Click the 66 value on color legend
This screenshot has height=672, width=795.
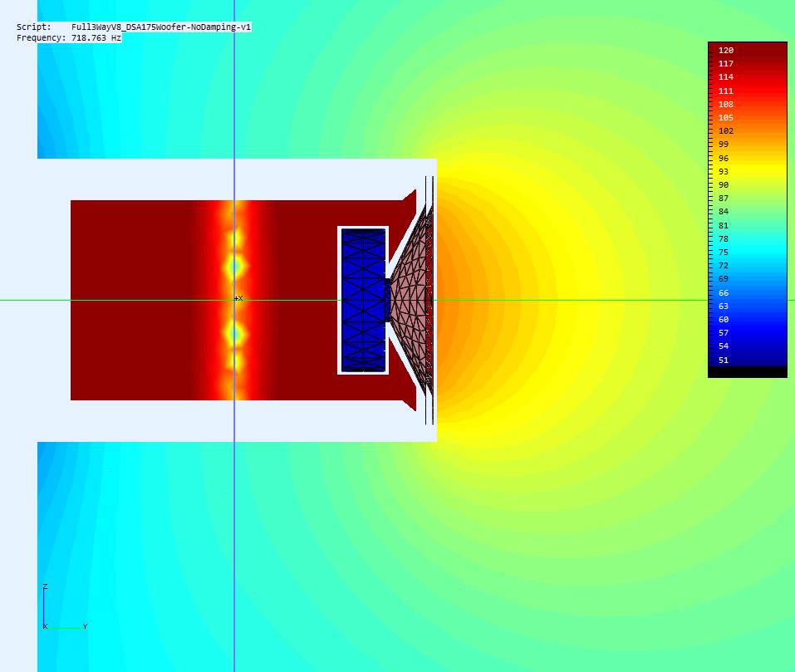click(724, 293)
